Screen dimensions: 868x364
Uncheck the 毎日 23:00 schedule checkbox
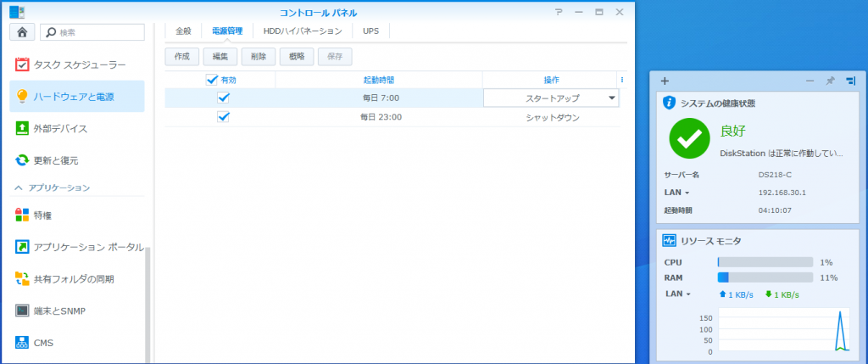pos(224,117)
